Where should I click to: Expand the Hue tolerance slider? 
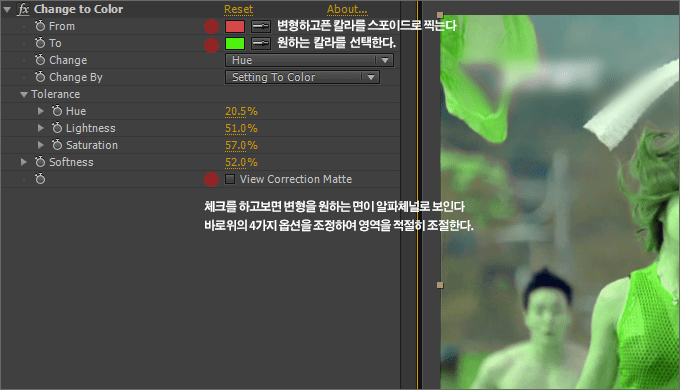click(x=41, y=111)
